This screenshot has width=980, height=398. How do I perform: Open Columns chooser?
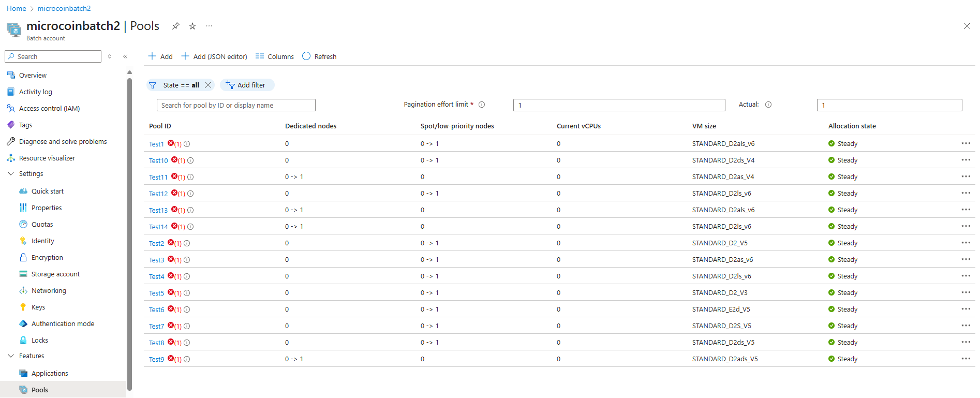coord(275,56)
